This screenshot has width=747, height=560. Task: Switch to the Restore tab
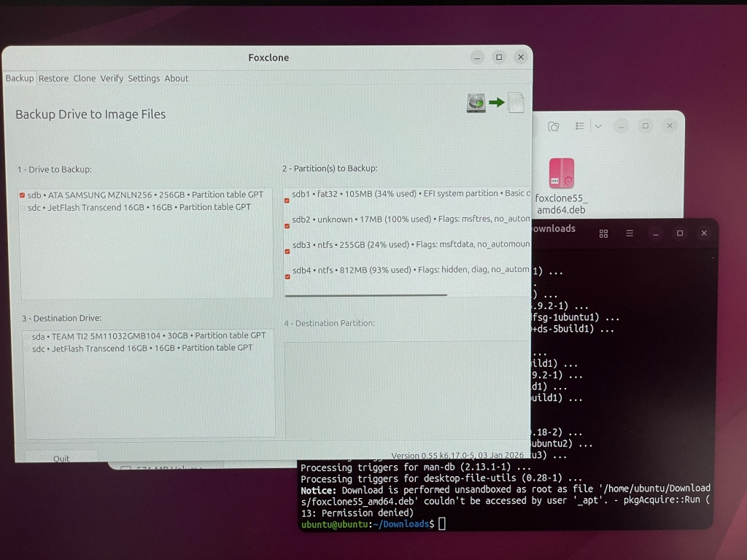(53, 78)
